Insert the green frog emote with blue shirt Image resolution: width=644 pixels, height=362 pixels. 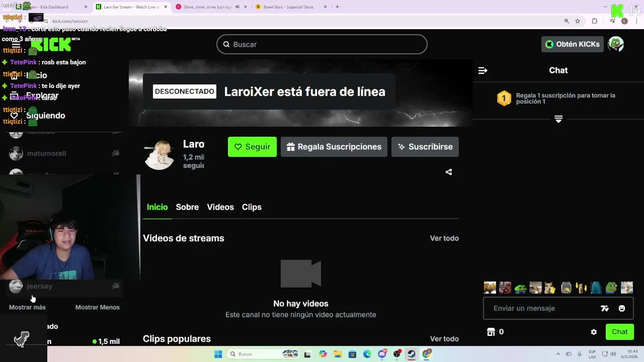pos(520,288)
